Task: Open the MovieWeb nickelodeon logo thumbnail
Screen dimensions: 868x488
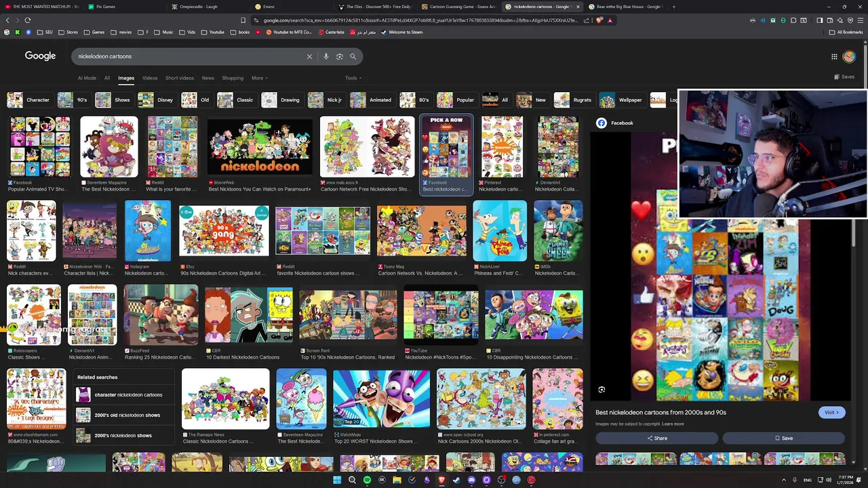Action: coord(260,147)
